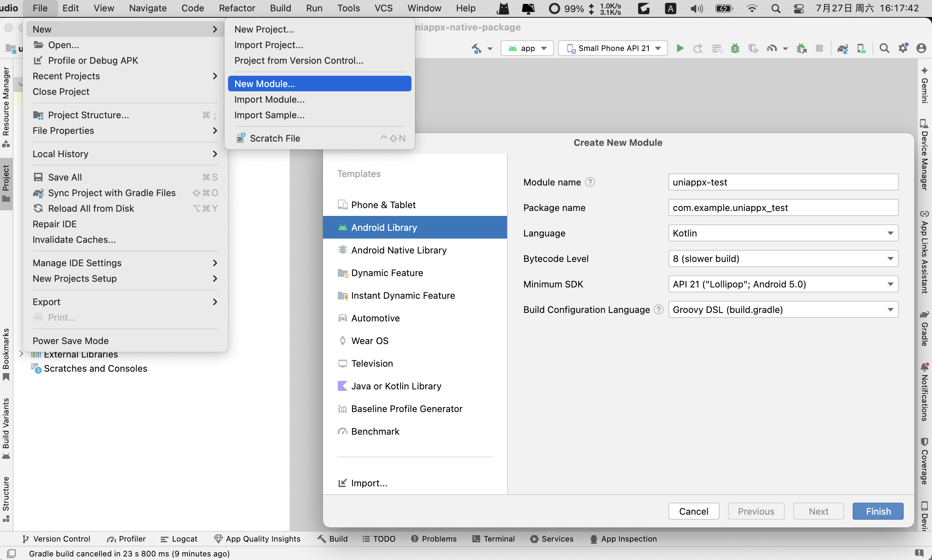
Task: Expand External Libraries tree node
Action: point(21,354)
